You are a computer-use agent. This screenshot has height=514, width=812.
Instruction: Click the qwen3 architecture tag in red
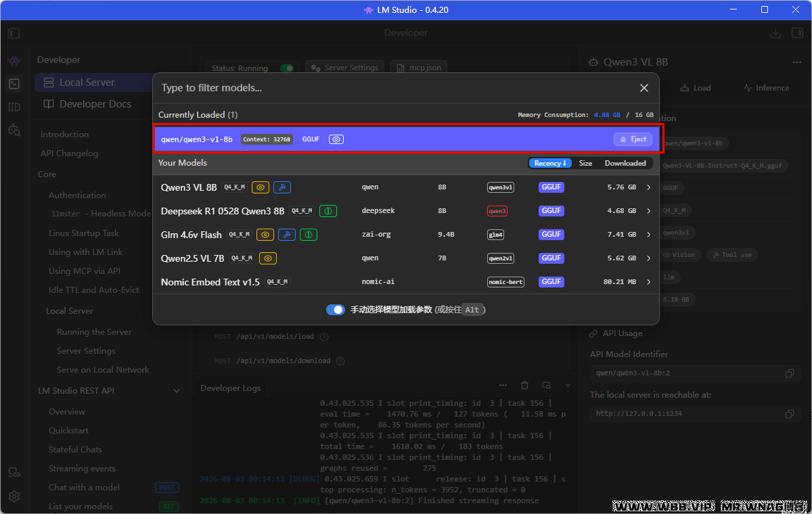point(497,211)
